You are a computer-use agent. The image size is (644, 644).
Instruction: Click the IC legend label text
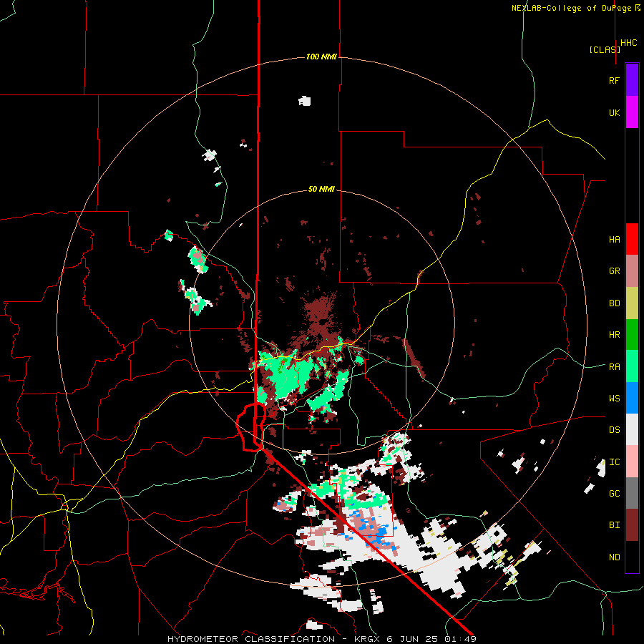click(615, 462)
